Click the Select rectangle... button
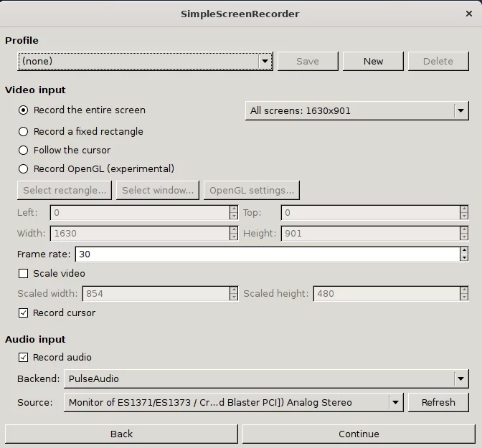The image size is (482, 448). pos(65,190)
